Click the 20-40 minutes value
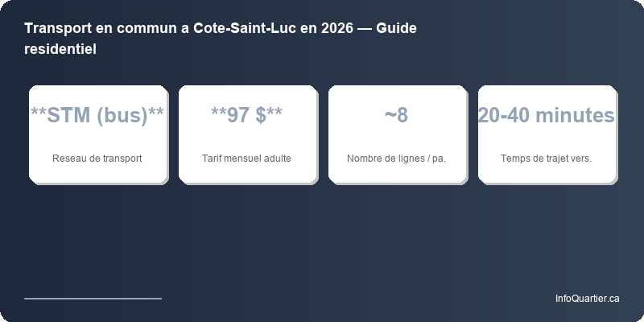644x322 pixels. [546, 116]
